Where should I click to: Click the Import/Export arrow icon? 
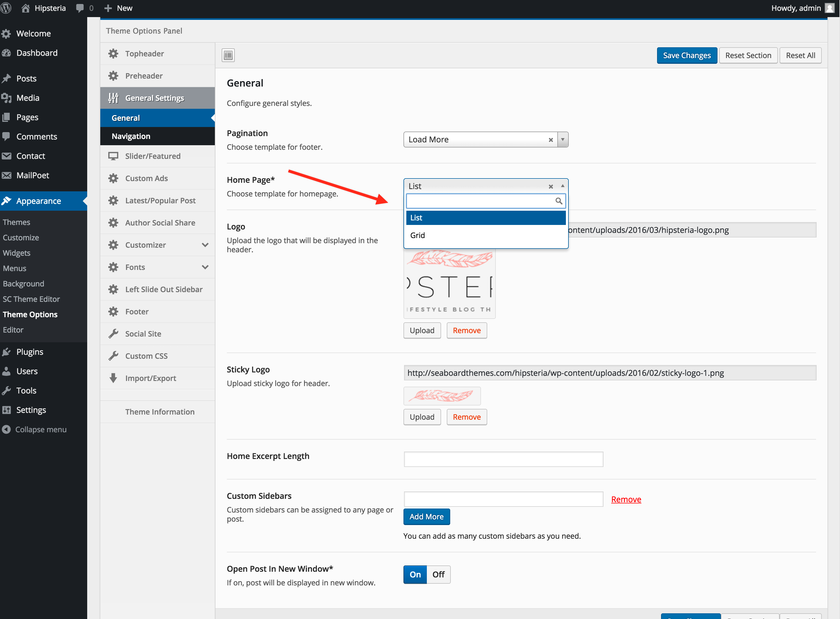click(113, 378)
